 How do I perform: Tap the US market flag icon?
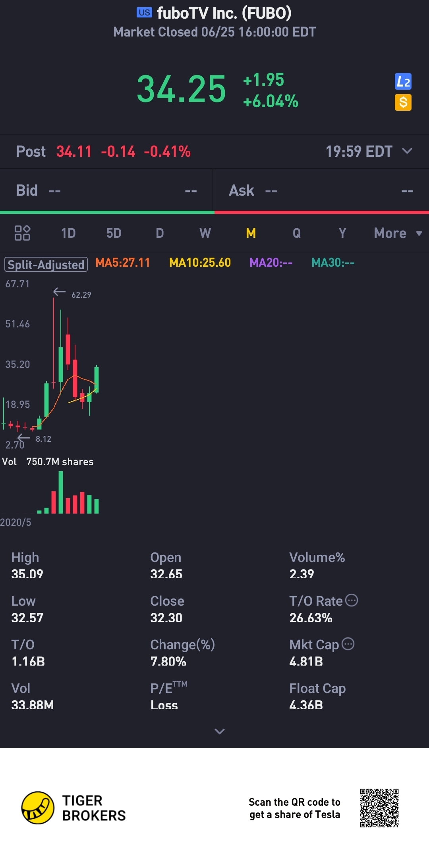coord(144,12)
